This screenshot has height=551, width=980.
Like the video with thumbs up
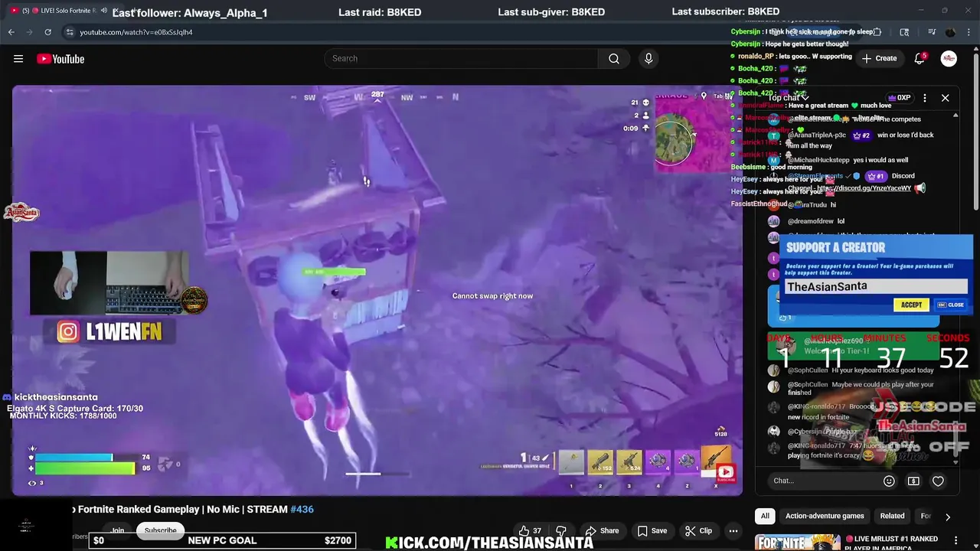tap(530, 530)
